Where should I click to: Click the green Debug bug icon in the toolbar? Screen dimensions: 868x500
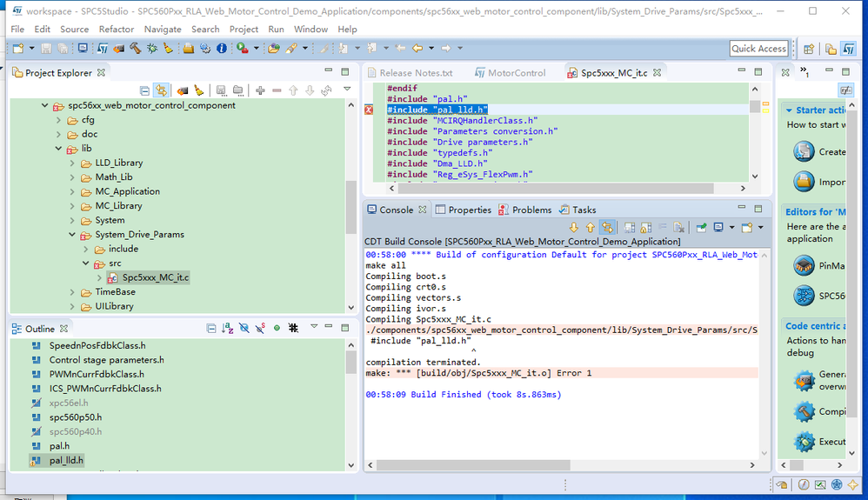tap(151, 49)
